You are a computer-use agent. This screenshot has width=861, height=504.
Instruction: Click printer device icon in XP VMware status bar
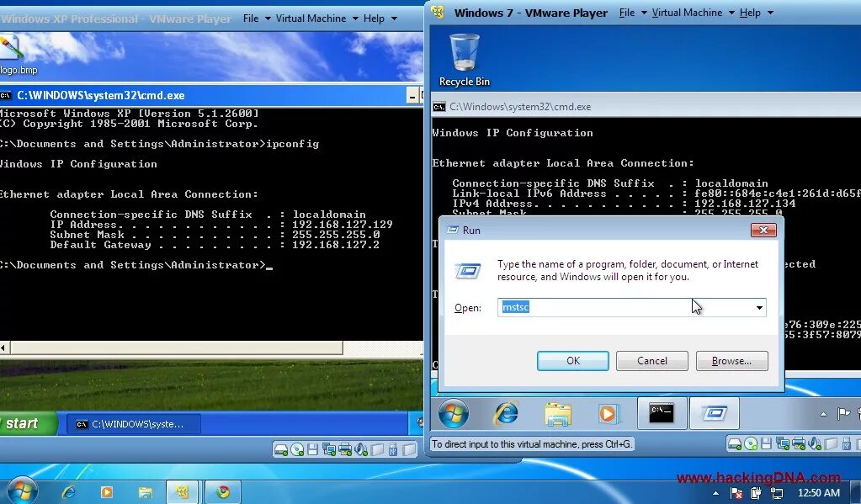click(x=345, y=450)
